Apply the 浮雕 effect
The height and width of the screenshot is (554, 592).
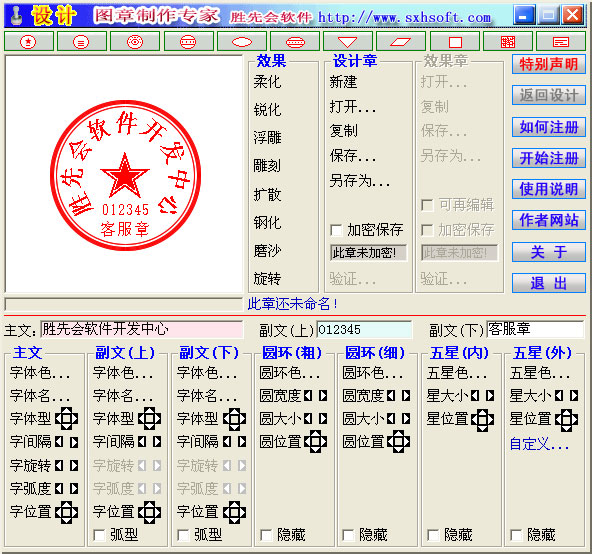[268, 137]
